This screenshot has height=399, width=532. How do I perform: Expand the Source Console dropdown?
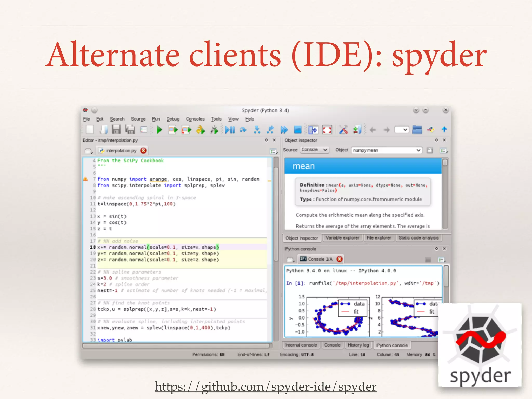tap(315, 150)
